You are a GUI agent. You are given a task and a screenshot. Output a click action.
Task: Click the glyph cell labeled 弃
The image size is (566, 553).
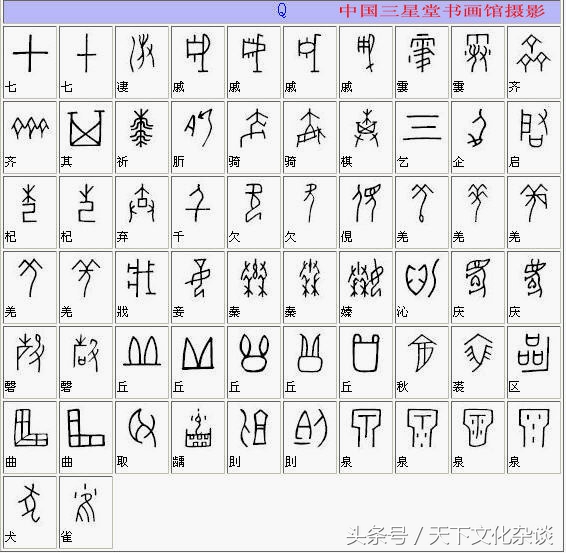pyautogui.click(x=142, y=212)
